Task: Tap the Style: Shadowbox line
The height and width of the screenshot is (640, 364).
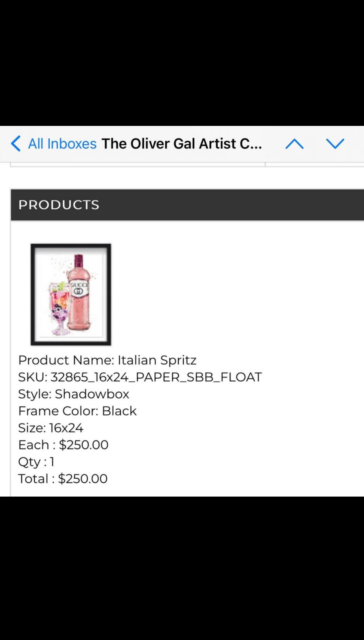Action: pos(73,394)
